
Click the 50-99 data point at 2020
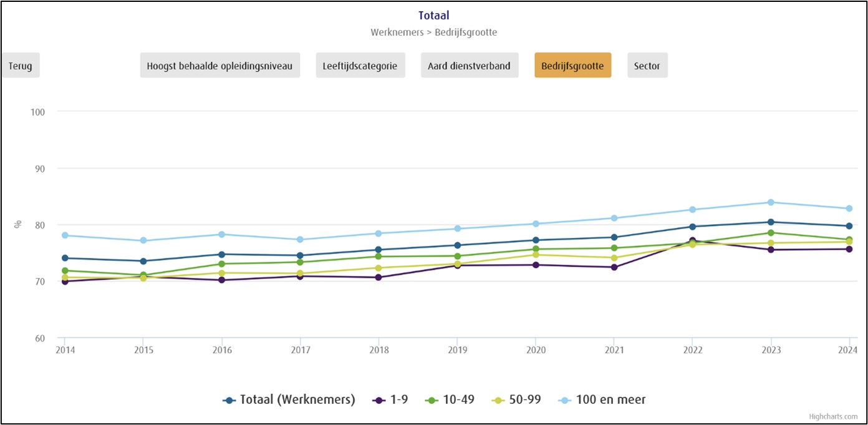coord(536,255)
